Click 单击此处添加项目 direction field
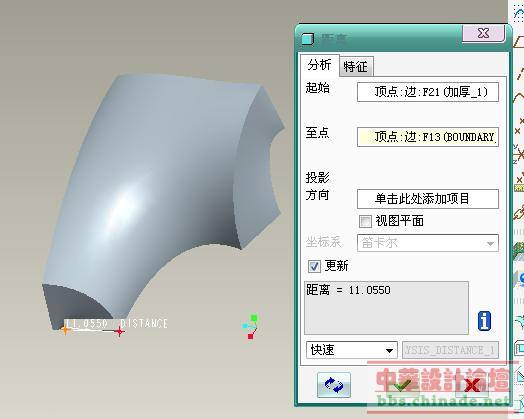 pos(428,199)
